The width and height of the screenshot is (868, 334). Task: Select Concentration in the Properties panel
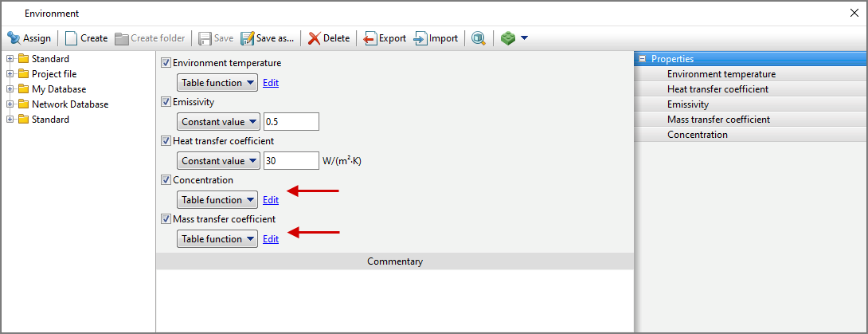pyautogui.click(x=698, y=135)
